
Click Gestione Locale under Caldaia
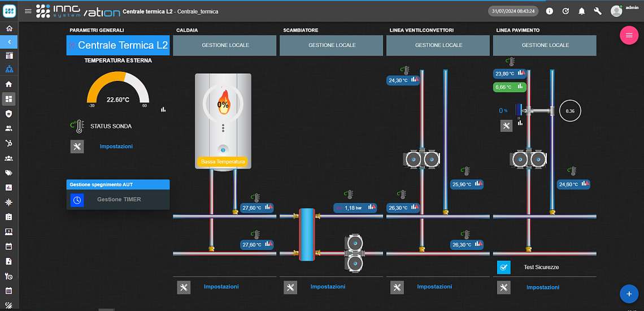pos(225,45)
